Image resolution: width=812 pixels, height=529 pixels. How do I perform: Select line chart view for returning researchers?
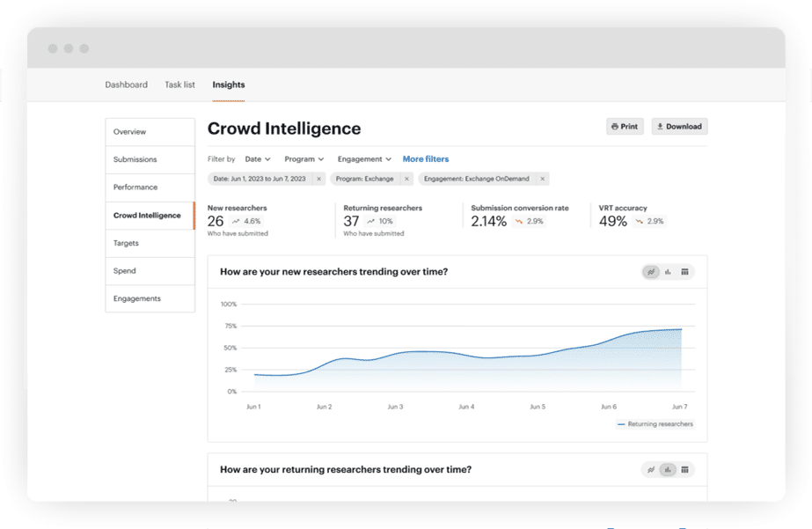651,470
